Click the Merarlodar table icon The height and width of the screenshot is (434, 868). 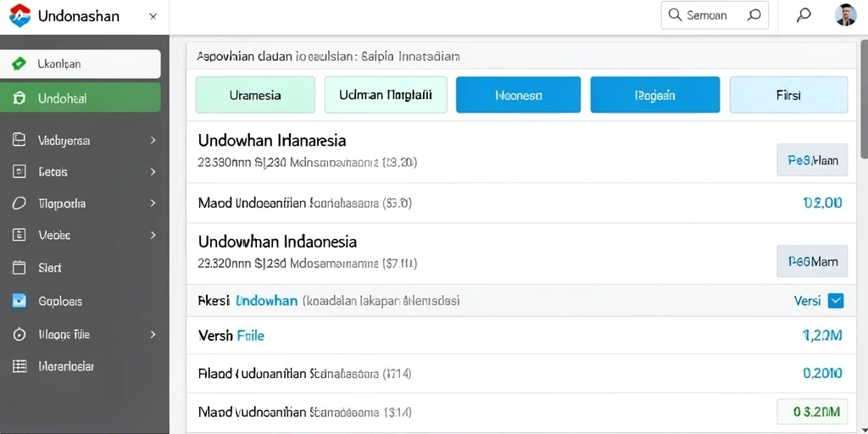click(19, 366)
